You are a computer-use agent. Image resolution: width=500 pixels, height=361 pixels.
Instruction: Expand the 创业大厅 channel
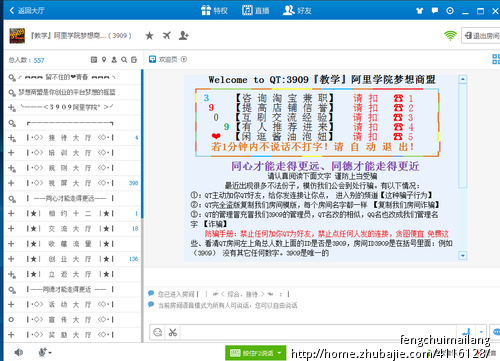click(11, 259)
